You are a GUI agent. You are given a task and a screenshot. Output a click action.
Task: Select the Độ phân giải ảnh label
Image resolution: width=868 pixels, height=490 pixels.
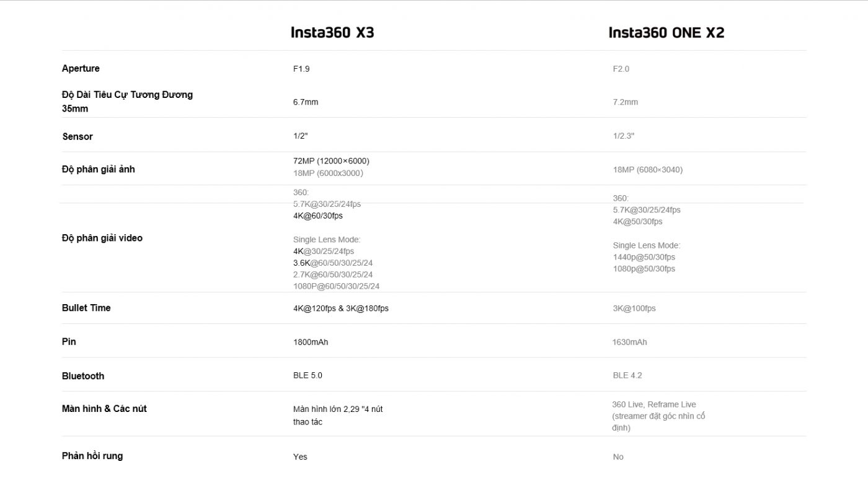tap(98, 169)
